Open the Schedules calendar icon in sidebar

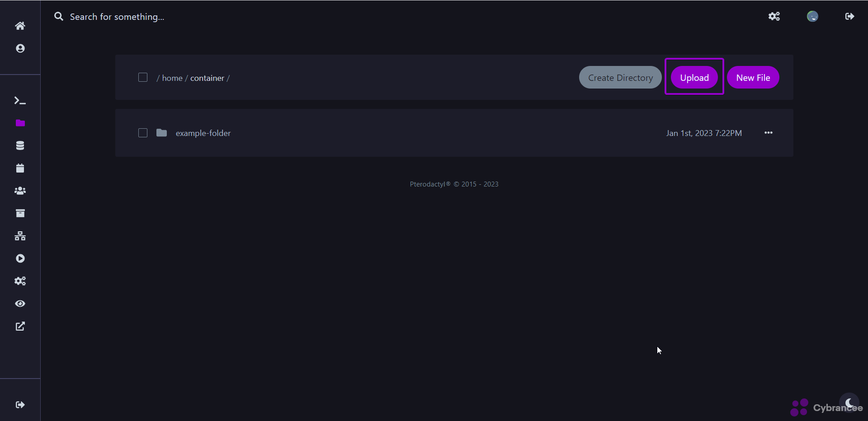click(x=20, y=168)
